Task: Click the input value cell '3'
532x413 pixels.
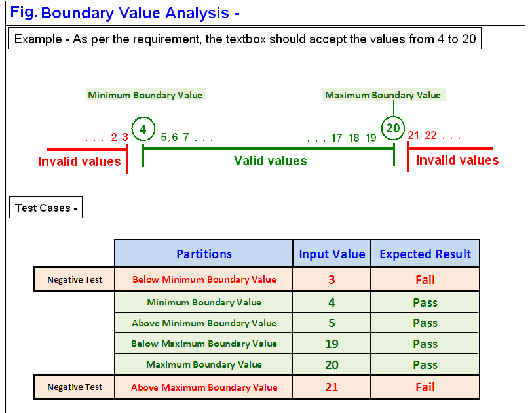Action: 332,279
